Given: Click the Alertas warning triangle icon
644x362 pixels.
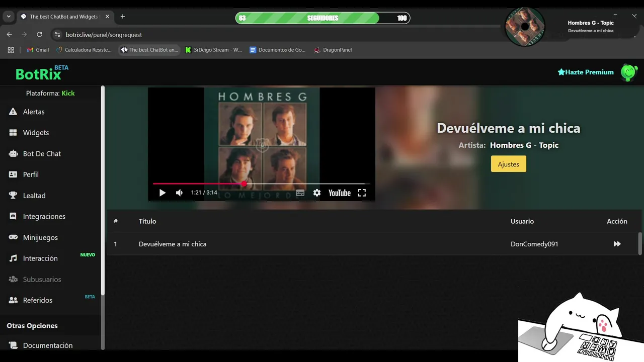Looking at the screenshot, I should coord(13,112).
